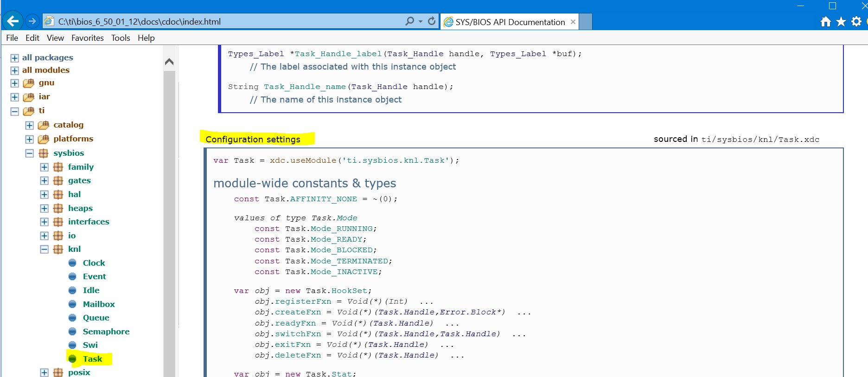
Task: Expand the 'heaps' package node
Action: [45, 209]
